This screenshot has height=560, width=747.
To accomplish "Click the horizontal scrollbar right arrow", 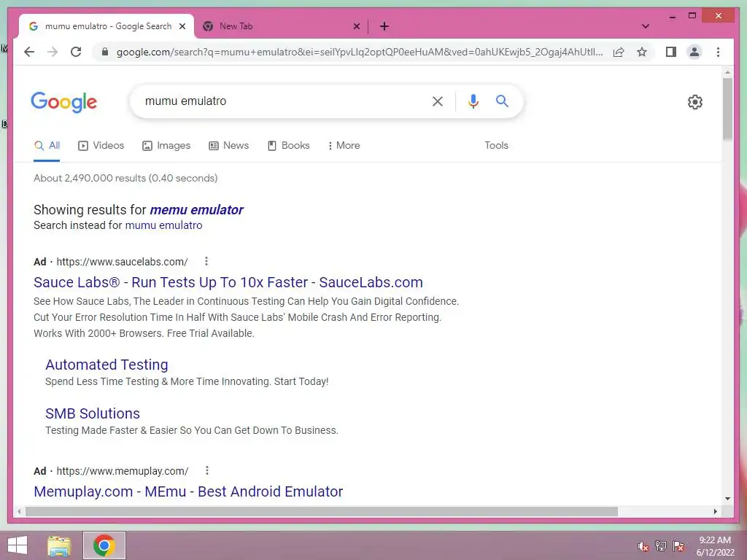I will tap(715, 511).
